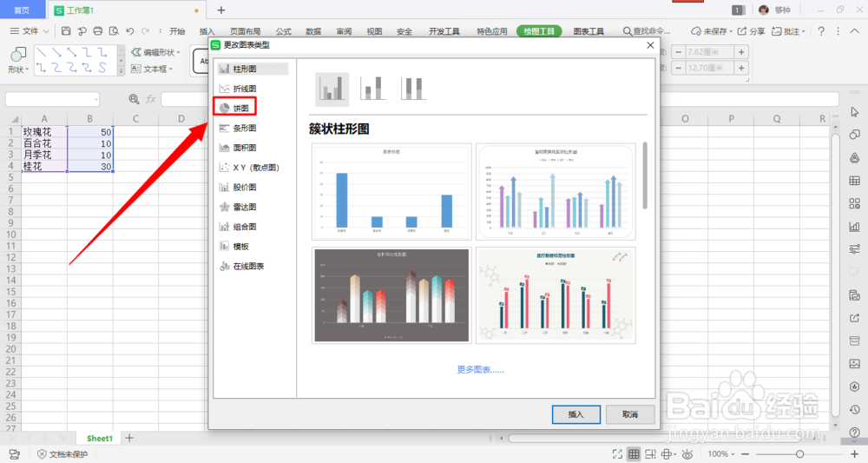Open the help question mark icon
The image size is (868, 463).
(x=821, y=31)
